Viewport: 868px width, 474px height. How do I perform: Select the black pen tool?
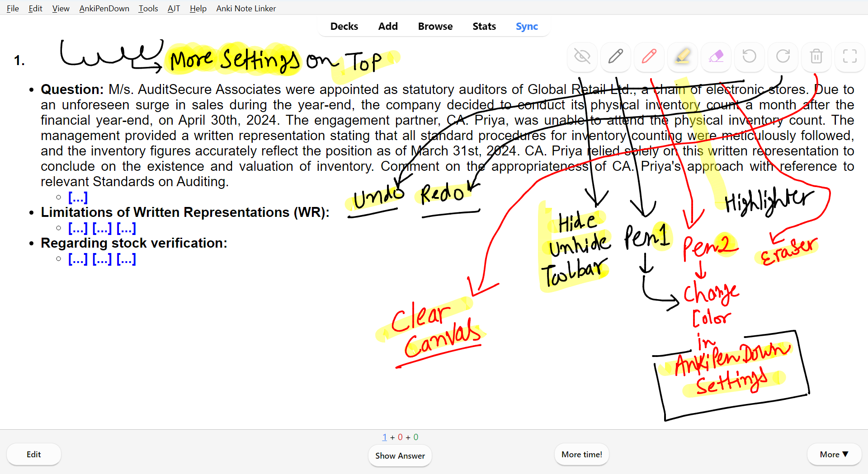coord(615,56)
